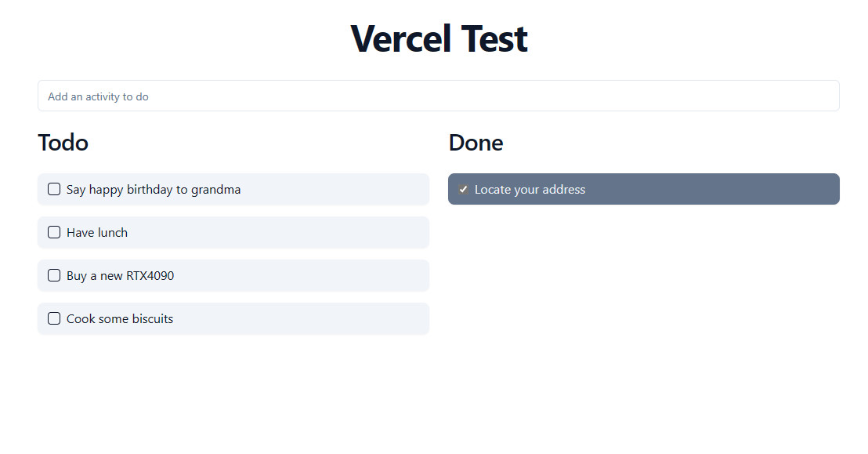The width and height of the screenshot is (868, 454).
Task: Click the Vercel Test page title
Action: [x=439, y=38]
